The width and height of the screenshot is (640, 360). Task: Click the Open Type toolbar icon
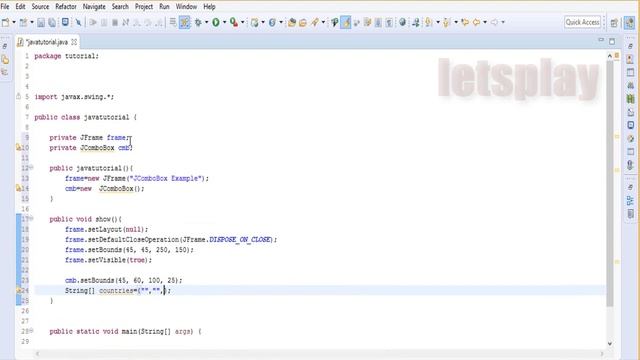[291, 22]
